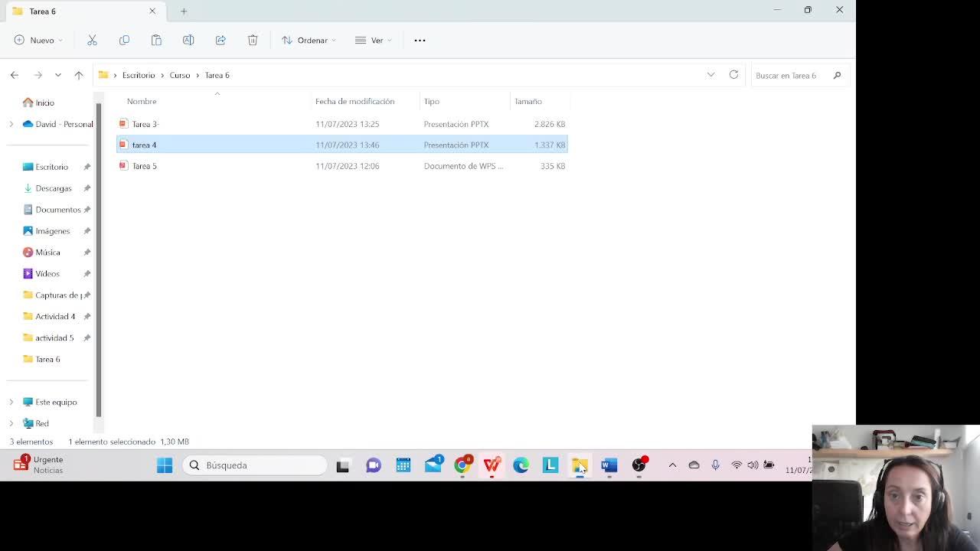Screen dimensions: 980x551
Task: Open Descargas in the navigation pane
Action: click(x=53, y=188)
